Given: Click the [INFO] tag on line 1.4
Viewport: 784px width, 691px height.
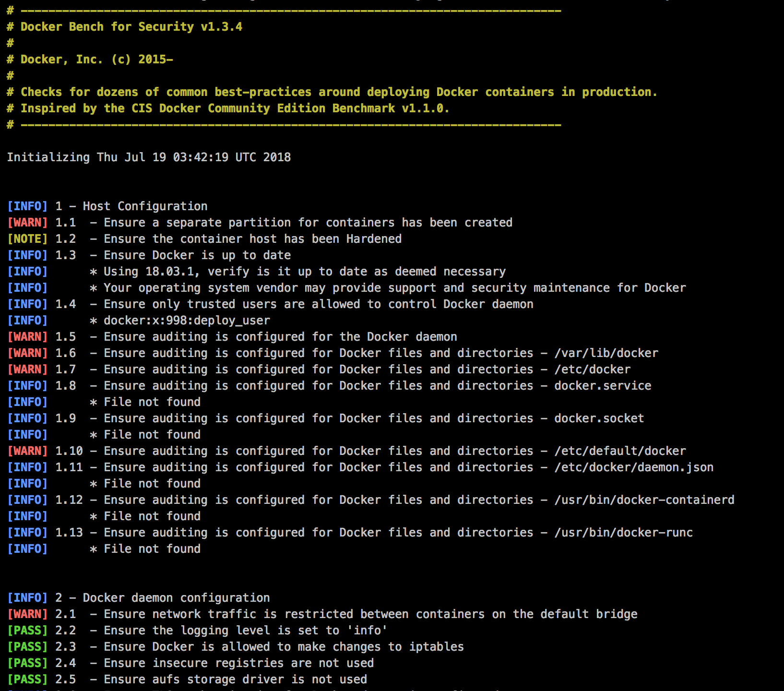Looking at the screenshot, I should click(x=27, y=304).
